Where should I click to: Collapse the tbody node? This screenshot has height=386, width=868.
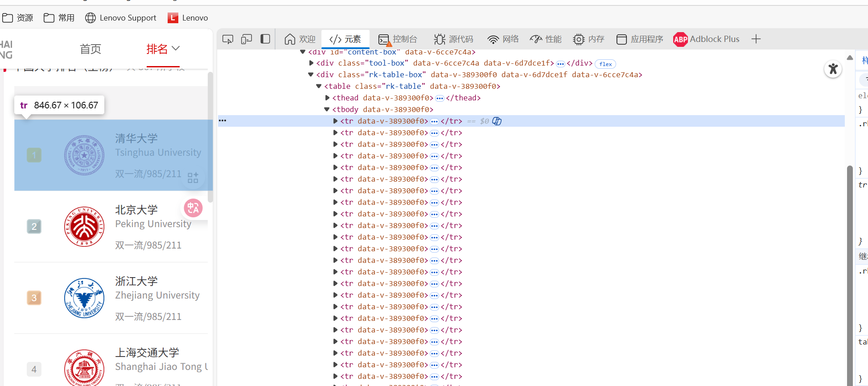[327, 109]
